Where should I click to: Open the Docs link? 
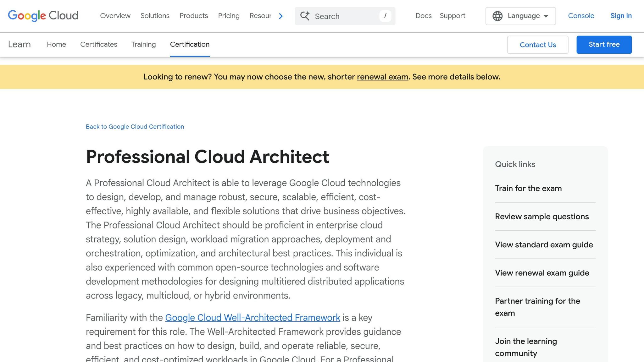(424, 16)
